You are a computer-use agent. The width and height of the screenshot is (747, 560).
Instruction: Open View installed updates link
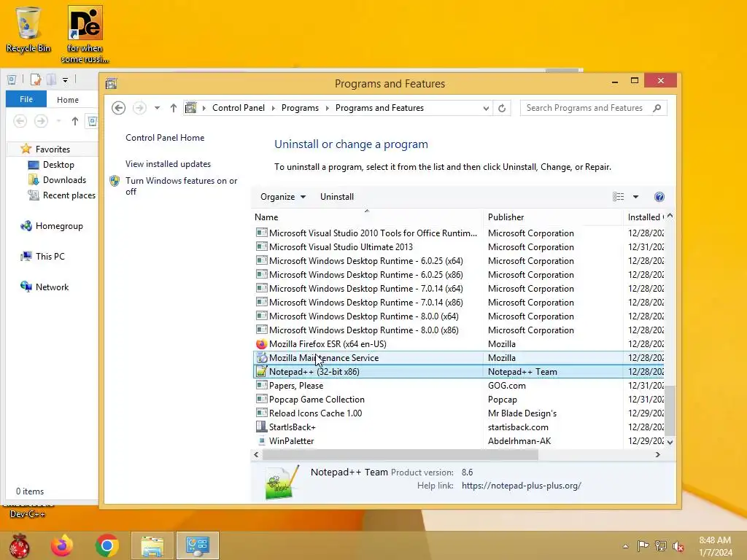tap(168, 164)
